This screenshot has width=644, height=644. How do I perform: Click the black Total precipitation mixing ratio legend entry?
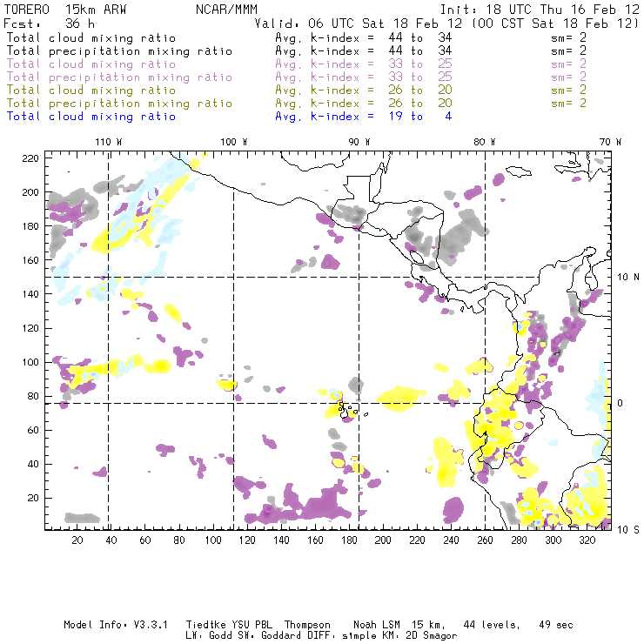tap(119, 50)
